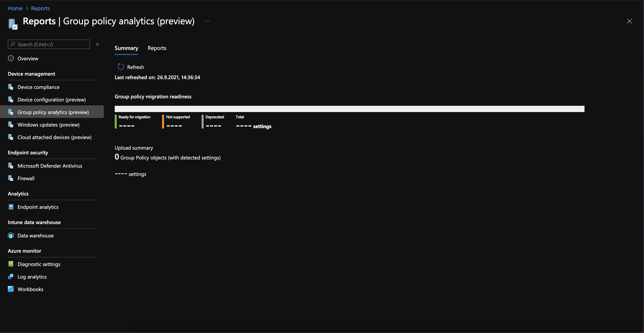Image resolution: width=644 pixels, height=333 pixels.
Task: Click the circular Refresh icon
Action: tap(121, 67)
